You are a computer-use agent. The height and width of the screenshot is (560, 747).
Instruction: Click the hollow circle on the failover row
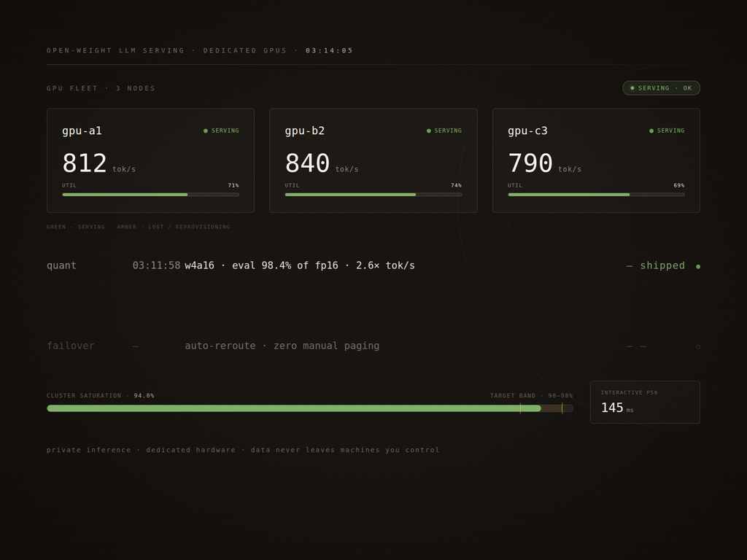[698, 346]
